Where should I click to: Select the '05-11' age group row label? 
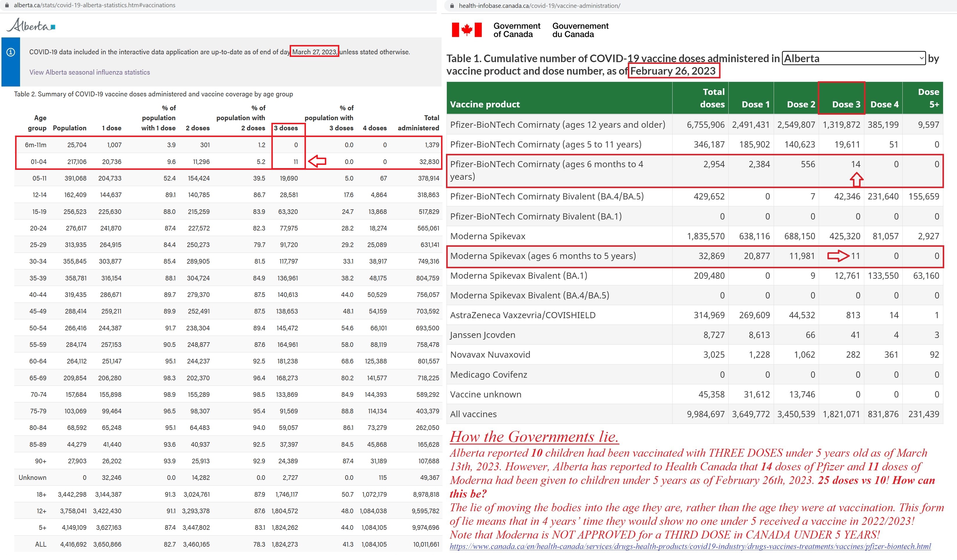click(x=40, y=178)
